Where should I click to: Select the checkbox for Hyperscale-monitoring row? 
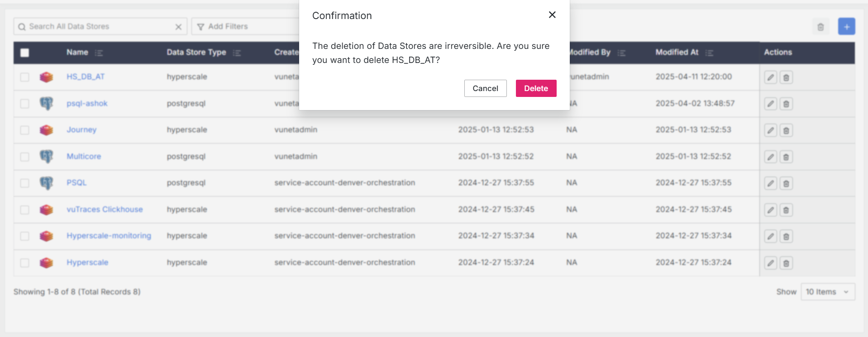click(25, 236)
